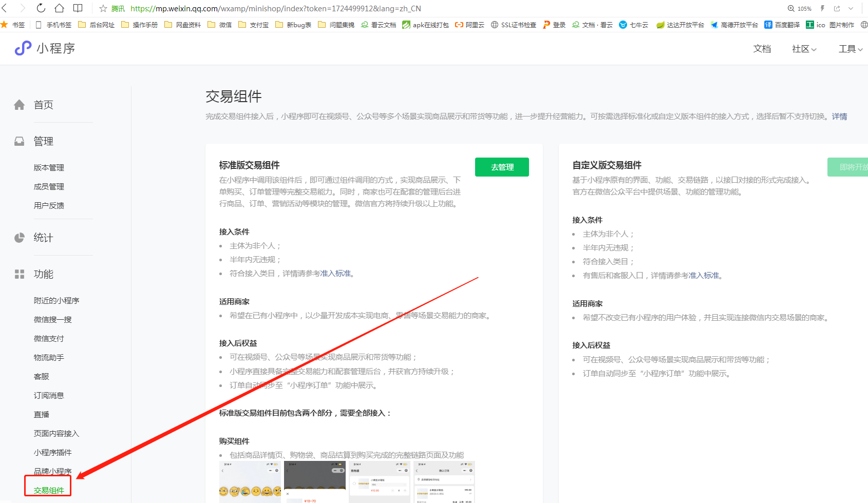The width and height of the screenshot is (868, 503).
Task: Open the 后台网址 bookmark folder
Action: click(x=97, y=25)
